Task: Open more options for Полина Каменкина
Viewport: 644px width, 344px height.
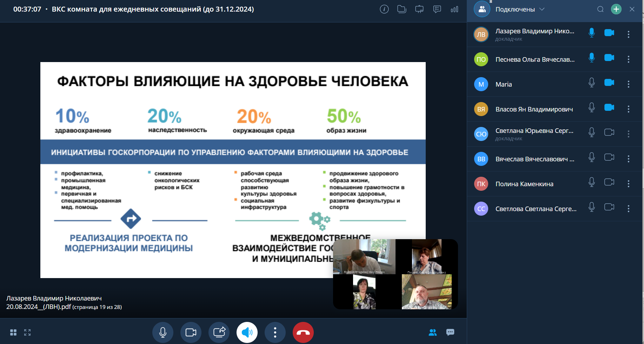Action: coord(628,184)
